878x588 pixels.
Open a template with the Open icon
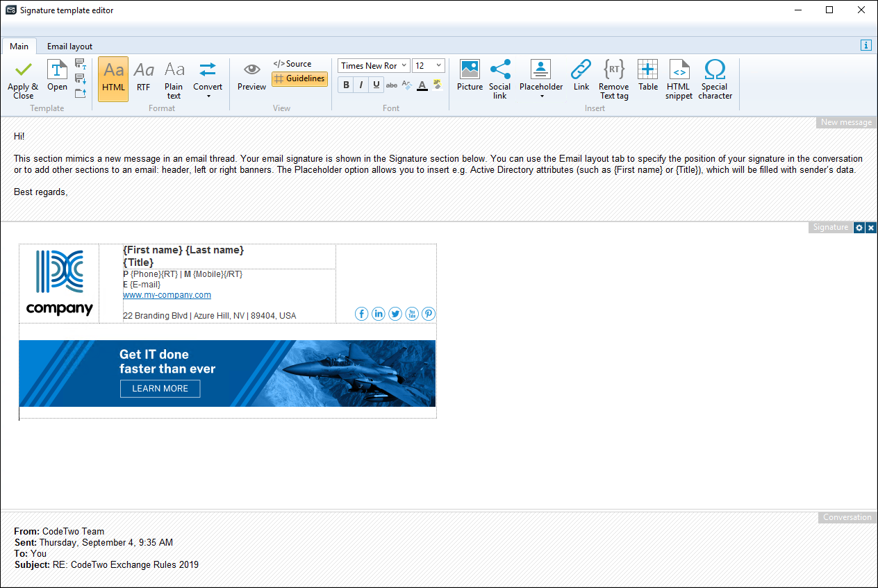pos(57,76)
